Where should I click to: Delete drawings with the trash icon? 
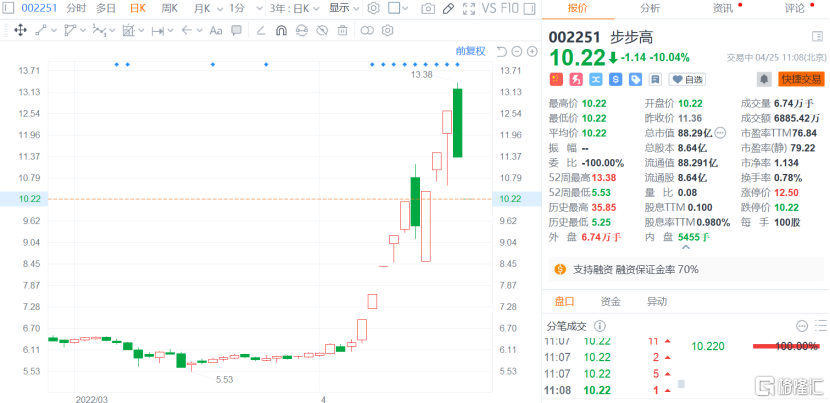click(342, 30)
